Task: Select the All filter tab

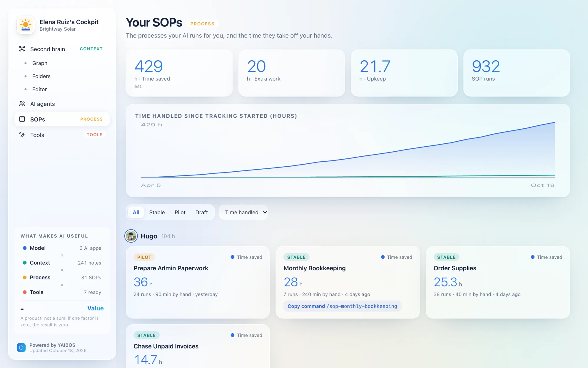Action: click(x=136, y=212)
